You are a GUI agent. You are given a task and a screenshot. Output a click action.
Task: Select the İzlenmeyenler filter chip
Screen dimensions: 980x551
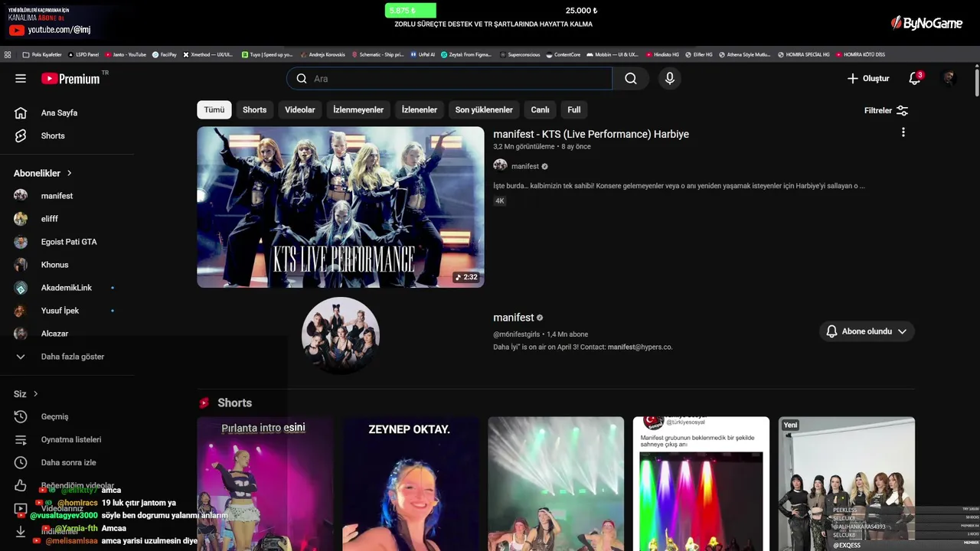[358, 110]
